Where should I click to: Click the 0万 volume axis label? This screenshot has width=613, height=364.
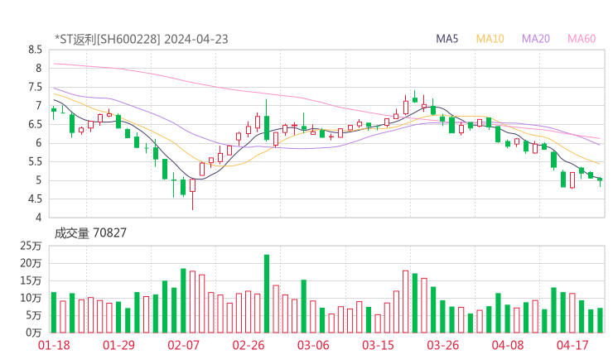point(34,333)
